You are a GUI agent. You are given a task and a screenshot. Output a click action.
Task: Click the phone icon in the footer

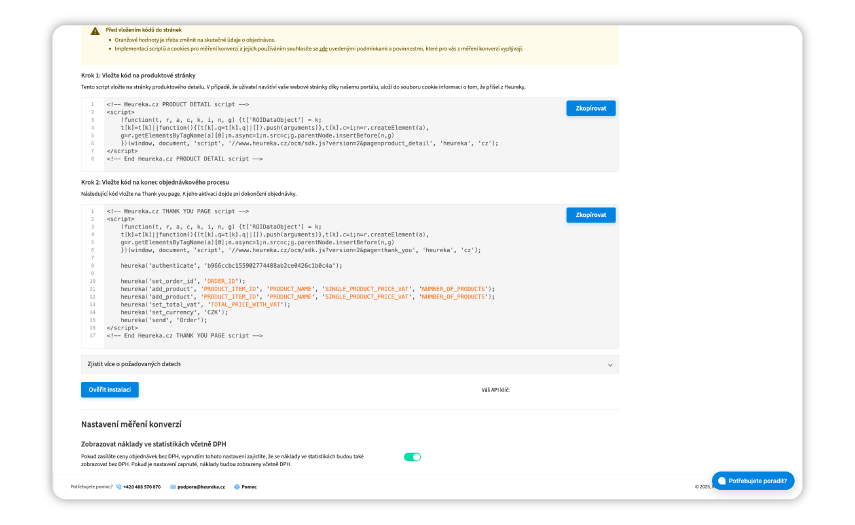coord(119,487)
